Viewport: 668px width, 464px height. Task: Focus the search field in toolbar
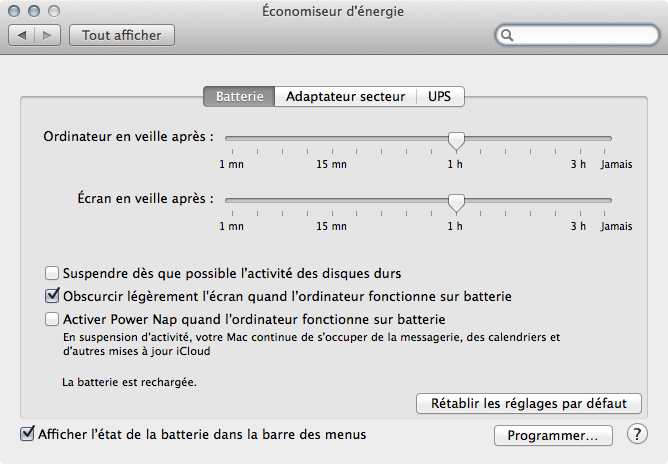(x=580, y=36)
